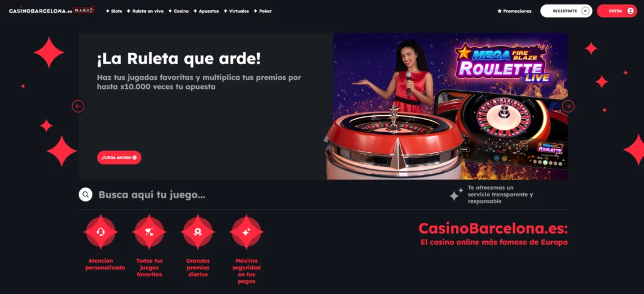Open the Slots menu item
644x294 pixels.
[x=114, y=11]
